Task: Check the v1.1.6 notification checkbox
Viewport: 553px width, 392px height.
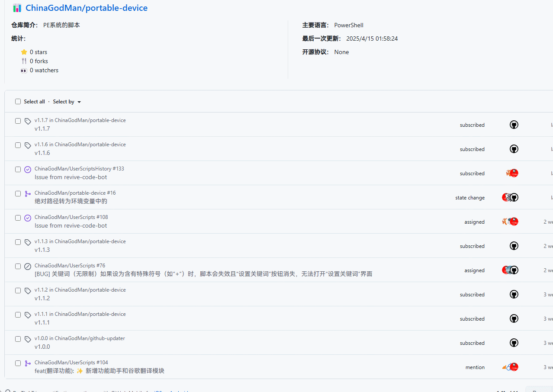Action: (x=18, y=145)
